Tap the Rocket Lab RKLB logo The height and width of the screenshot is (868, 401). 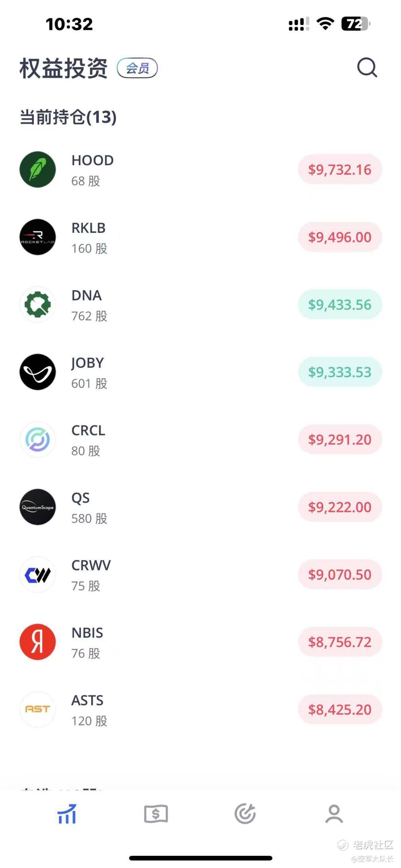pyautogui.click(x=38, y=237)
